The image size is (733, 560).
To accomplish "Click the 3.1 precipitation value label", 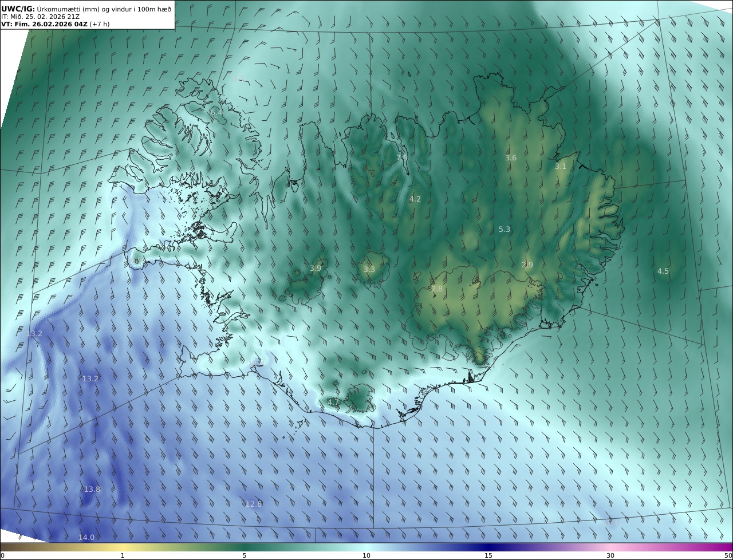I will [561, 166].
